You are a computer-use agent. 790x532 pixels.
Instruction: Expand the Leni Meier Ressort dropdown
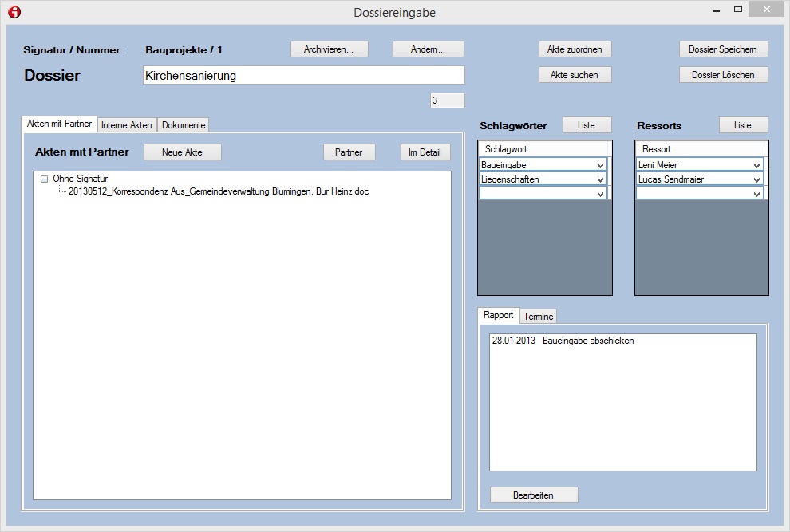click(756, 165)
